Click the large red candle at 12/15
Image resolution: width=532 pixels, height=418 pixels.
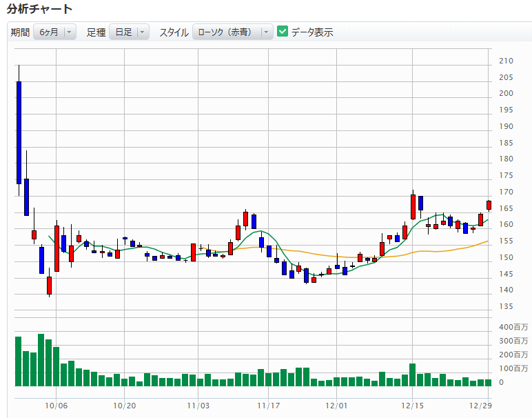pos(413,206)
